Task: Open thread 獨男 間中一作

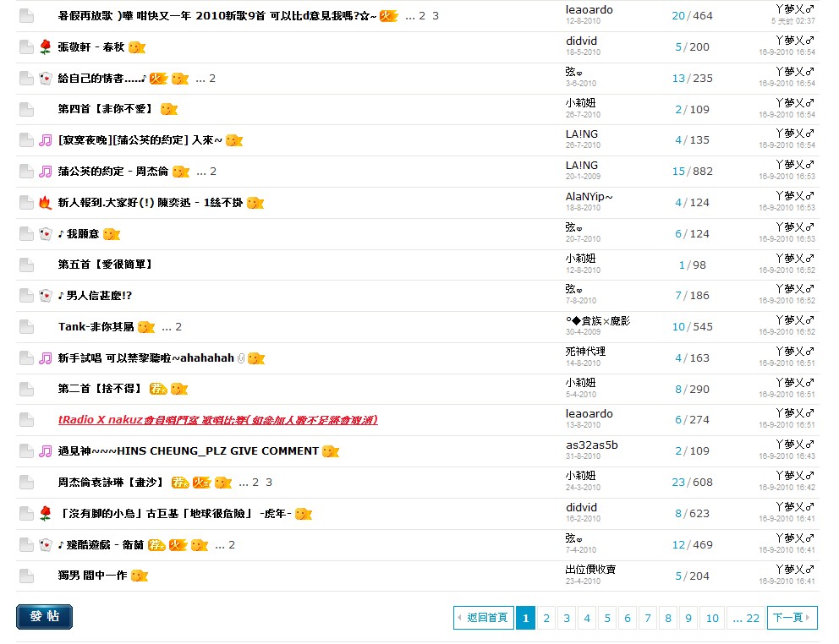Action: point(92,576)
